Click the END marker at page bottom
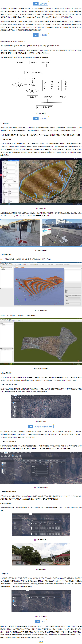This screenshot has width=82, height=644. [x=41, y=642]
